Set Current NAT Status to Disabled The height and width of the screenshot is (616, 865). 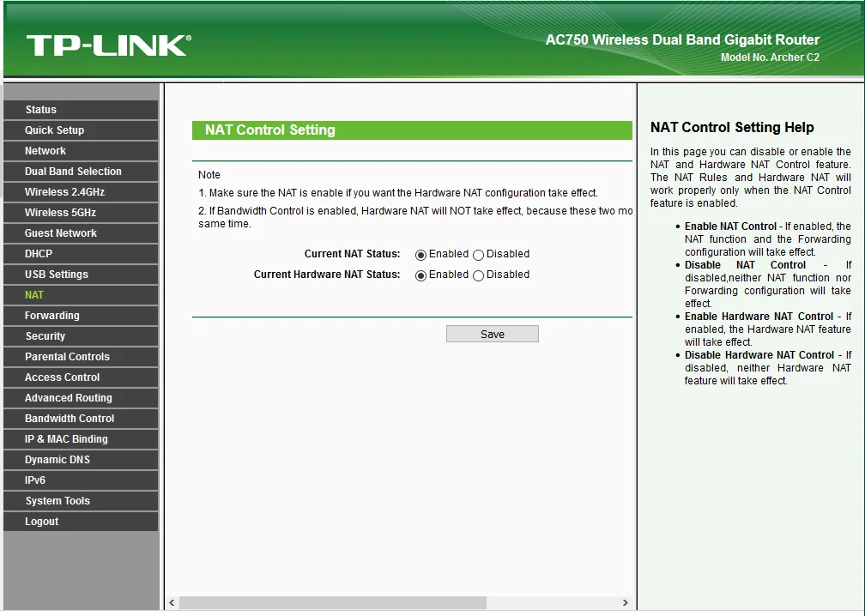[478, 255]
